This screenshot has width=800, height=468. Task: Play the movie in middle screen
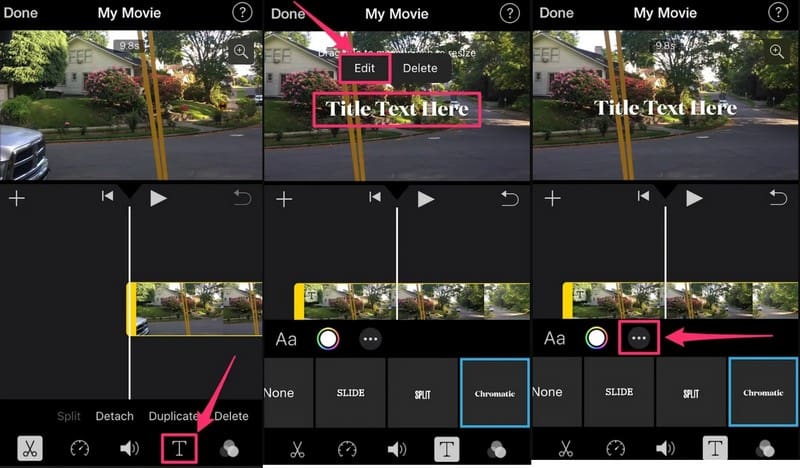(426, 199)
